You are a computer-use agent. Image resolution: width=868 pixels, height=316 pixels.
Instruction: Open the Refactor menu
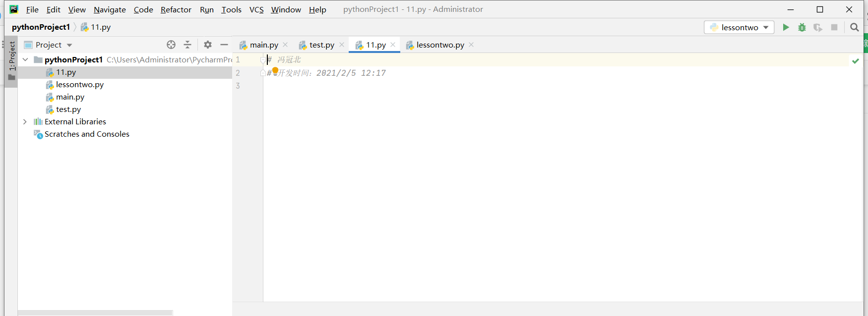coord(176,9)
